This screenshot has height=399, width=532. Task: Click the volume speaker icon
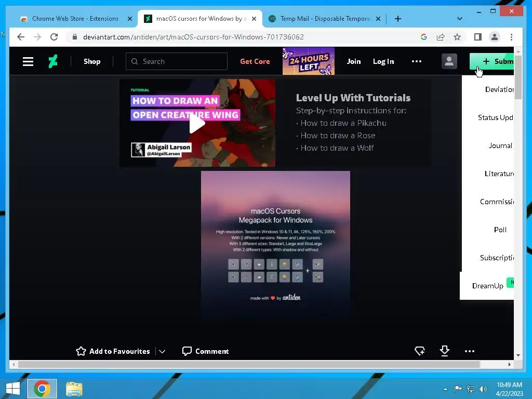coord(483,389)
